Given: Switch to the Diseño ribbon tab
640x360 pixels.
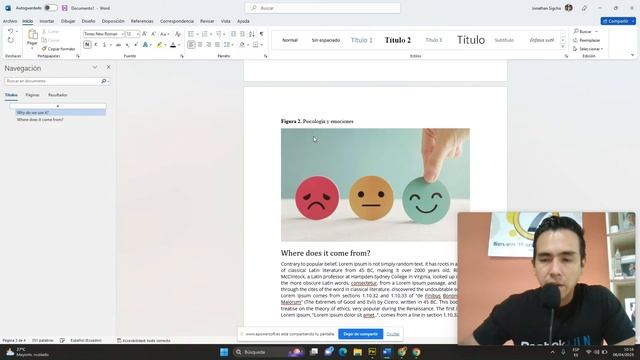Looking at the screenshot, I should point(88,21).
